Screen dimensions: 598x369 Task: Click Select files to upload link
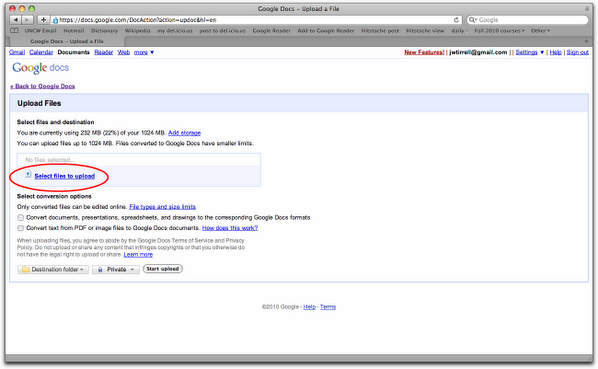[x=64, y=176]
